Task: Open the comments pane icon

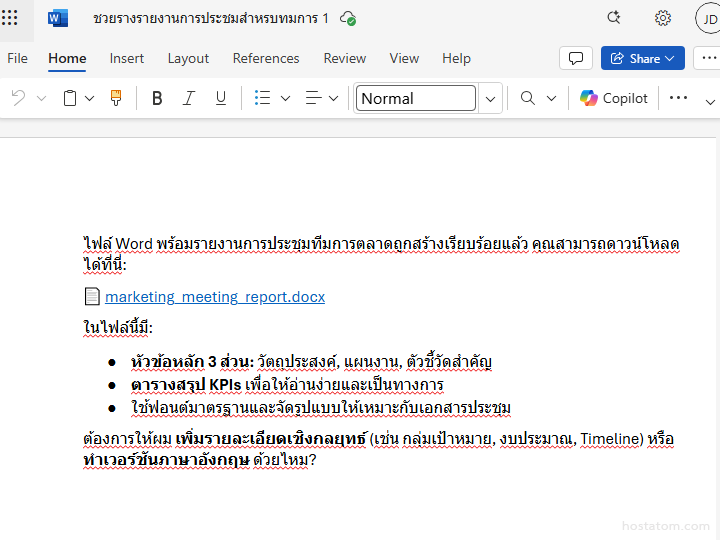Action: [575, 58]
